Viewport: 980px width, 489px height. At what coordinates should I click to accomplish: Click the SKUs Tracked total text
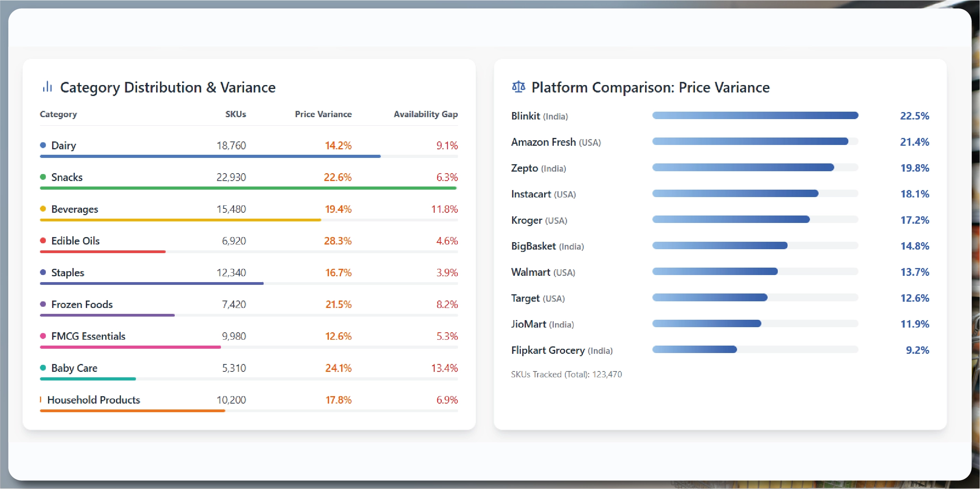point(566,375)
